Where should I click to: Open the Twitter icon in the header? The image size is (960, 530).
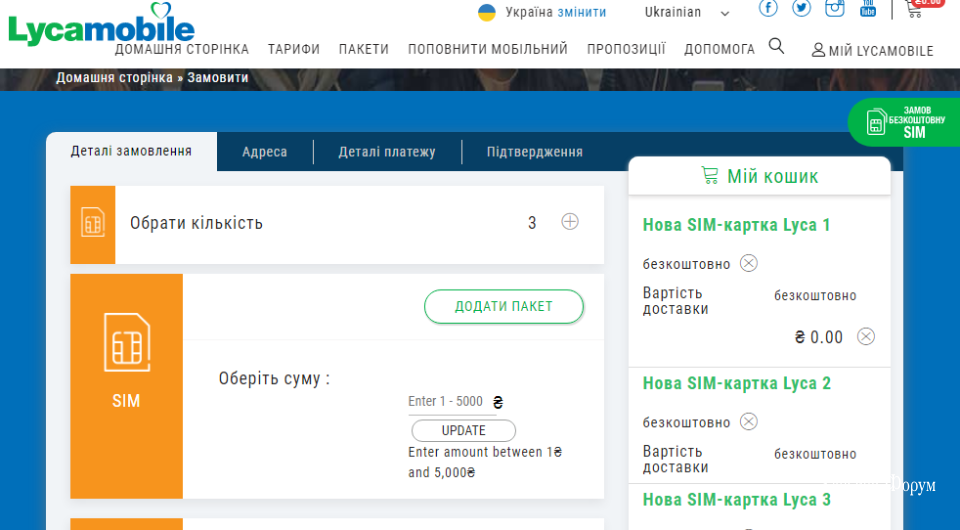coord(801,8)
